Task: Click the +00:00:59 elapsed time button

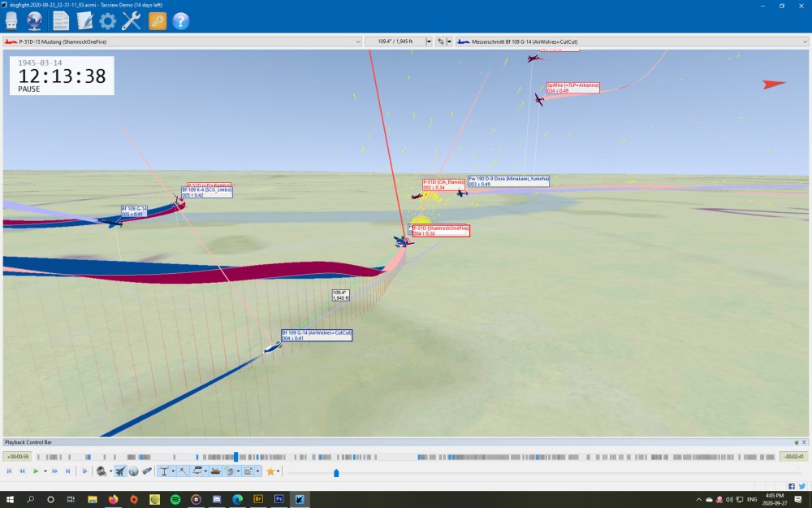Action: 17,457
